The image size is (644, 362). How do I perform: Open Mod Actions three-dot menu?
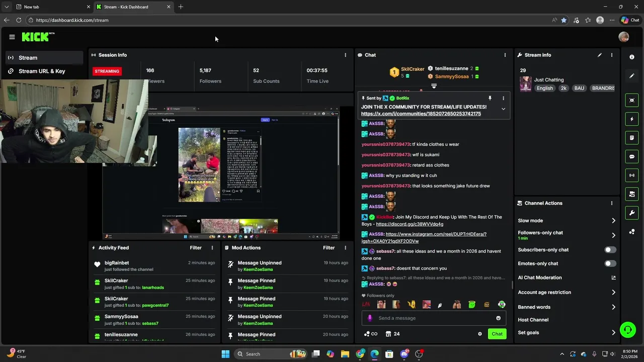pos(345,248)
